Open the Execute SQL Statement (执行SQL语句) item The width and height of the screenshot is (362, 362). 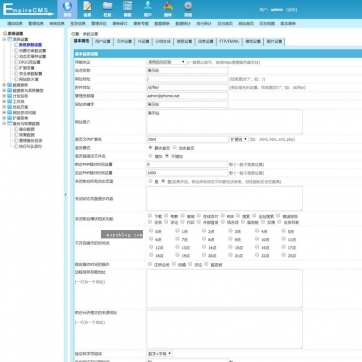(30, 146)
